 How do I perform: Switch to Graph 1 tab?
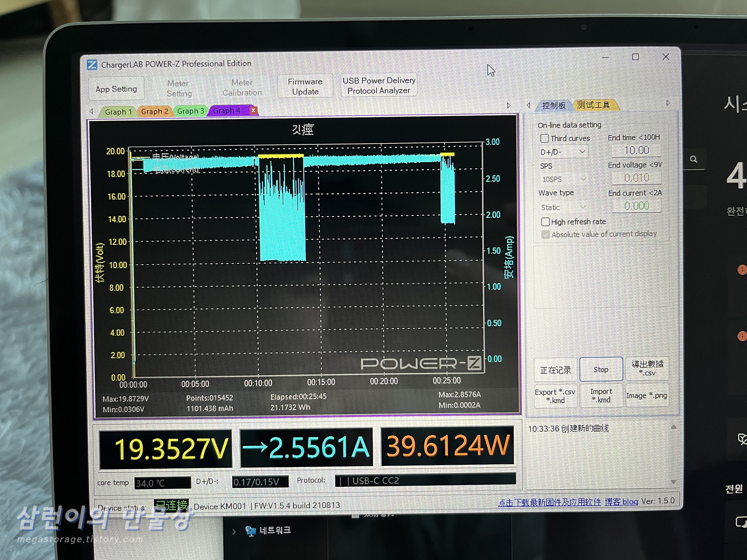click(118, 112)
